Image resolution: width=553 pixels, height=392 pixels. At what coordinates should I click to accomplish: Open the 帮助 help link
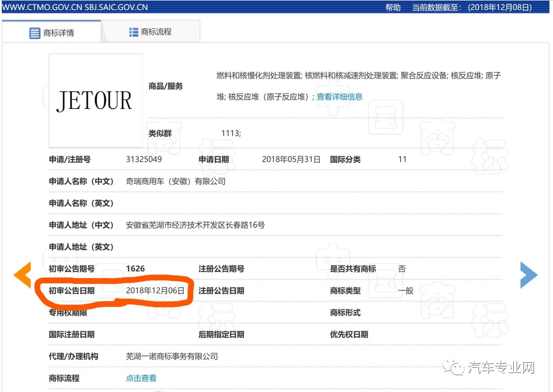coord(393,7)
